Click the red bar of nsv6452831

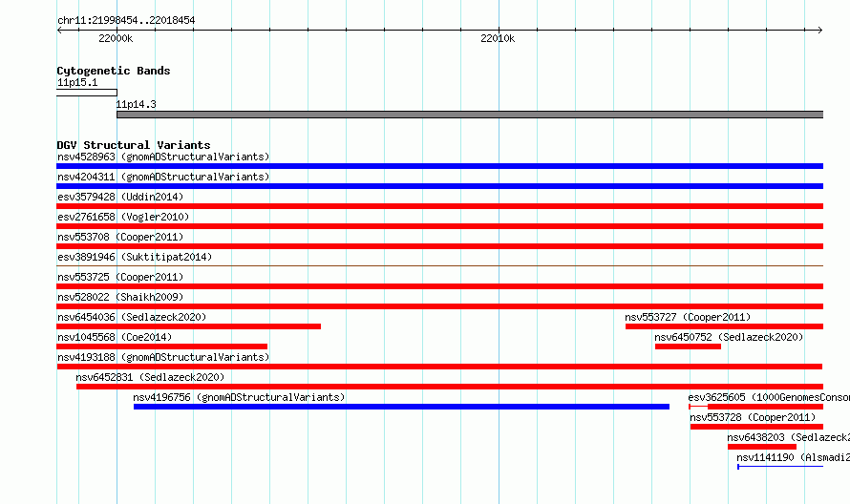[x=450, y=387]
